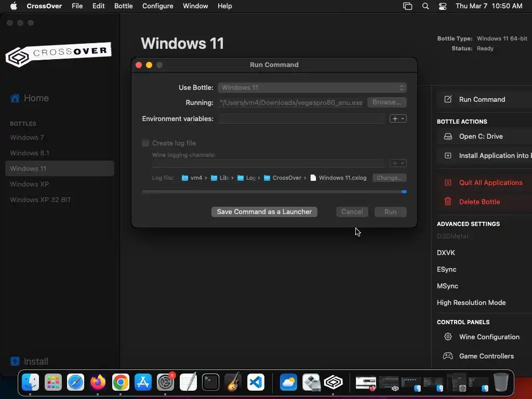Open the Edit menu

98,6
